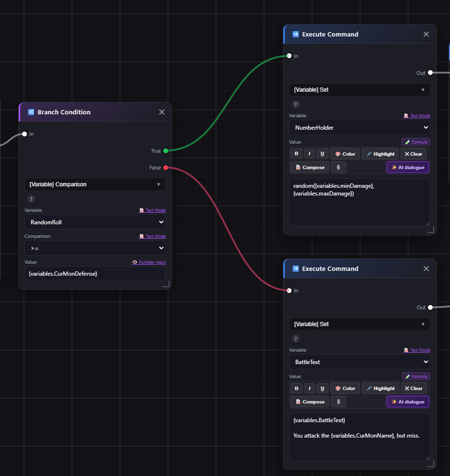Switch Branch Variable field to Text Mode

(x=152, y=210)
